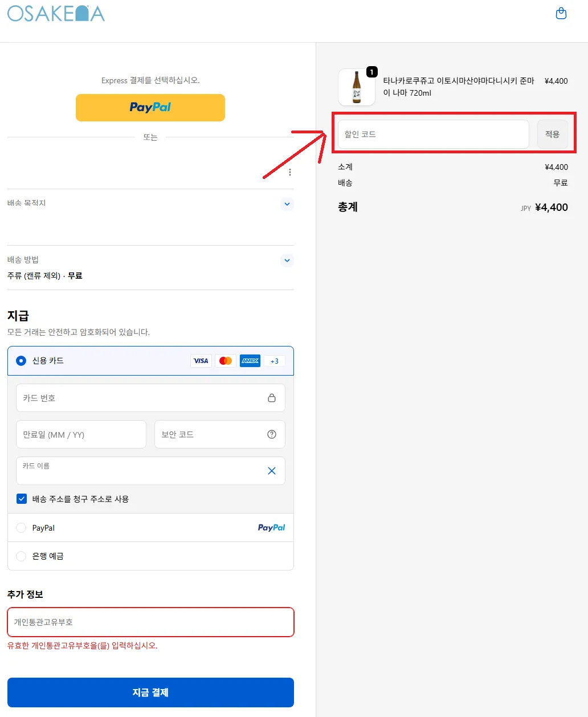
Task: Expand the 배송 방법 section chevron
Action: pyautogui.click(x=287, y=260)
